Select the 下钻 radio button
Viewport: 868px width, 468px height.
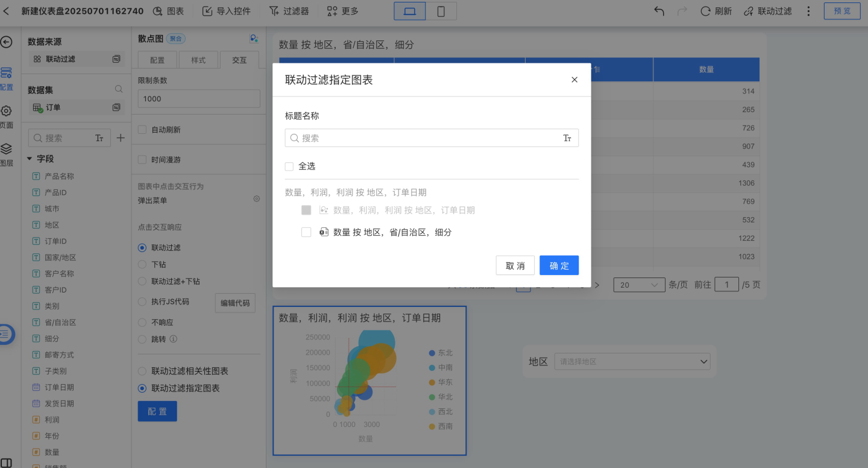click(x=142, y=264)
